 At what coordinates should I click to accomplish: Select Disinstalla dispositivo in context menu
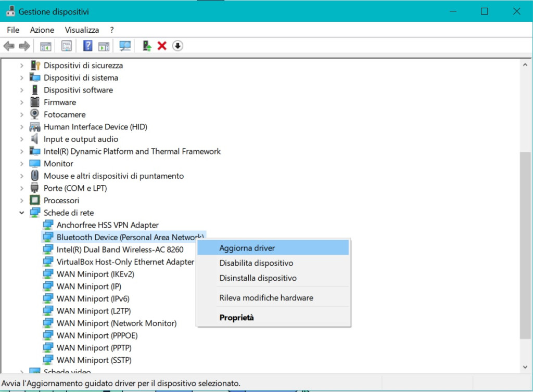click(x=273, y=278)
